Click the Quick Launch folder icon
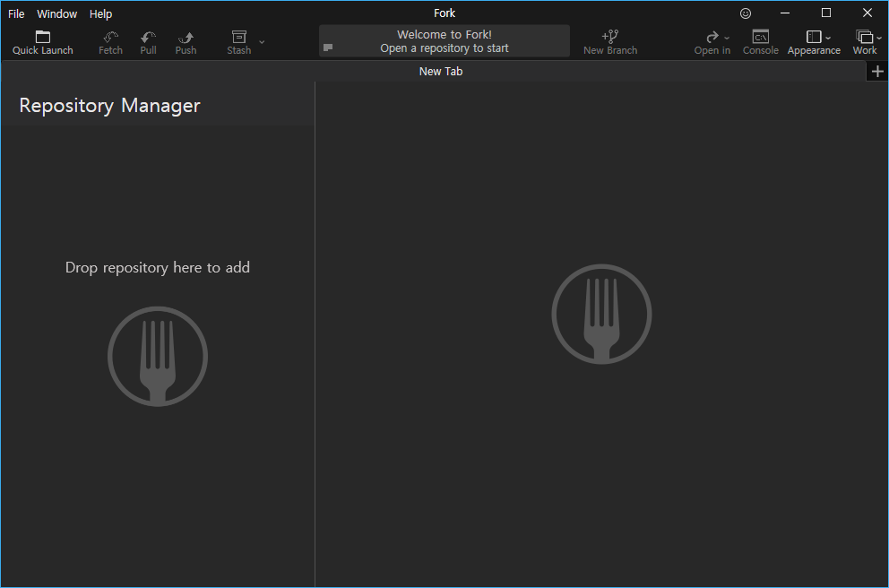 pos(43,37)
